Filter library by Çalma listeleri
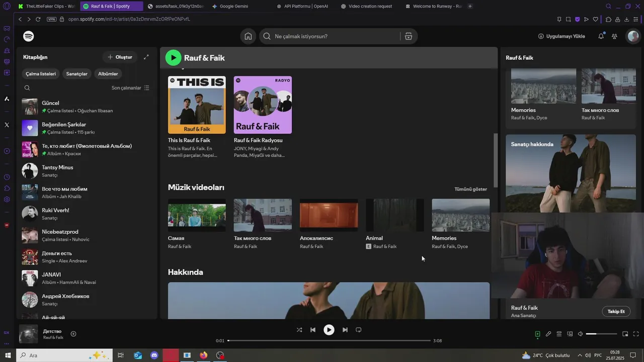This screenshot has width=644, height=362. tap(41, 73)
